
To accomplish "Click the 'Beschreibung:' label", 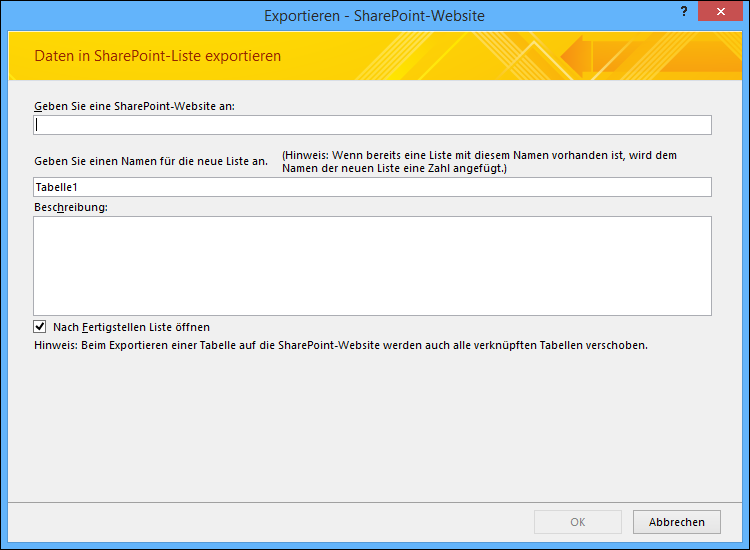I will point(71,207).
